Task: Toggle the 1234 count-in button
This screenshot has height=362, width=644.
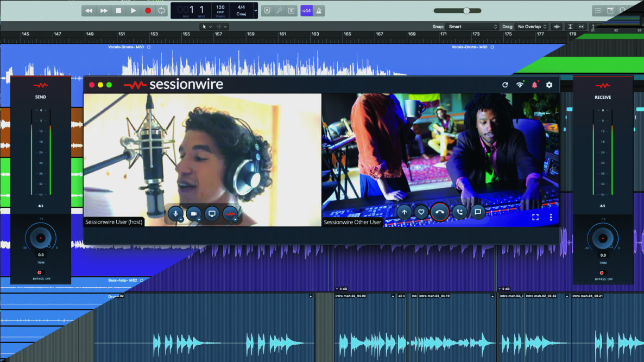Action: click(306, 11)
